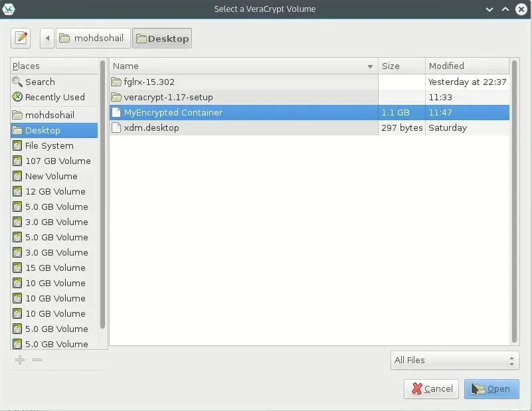This screenshot has width=532, height=411.
Task: Click the Open button
Action: coord(491,388)
